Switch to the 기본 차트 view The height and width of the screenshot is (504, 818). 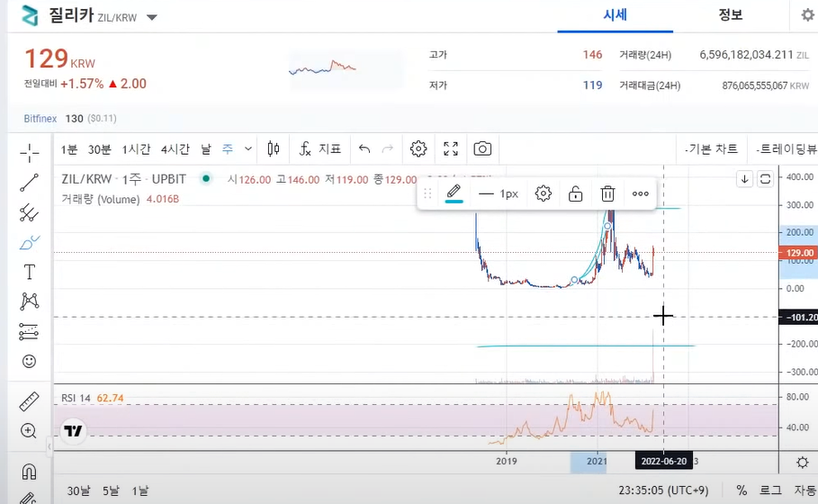(x=712, y=149)
